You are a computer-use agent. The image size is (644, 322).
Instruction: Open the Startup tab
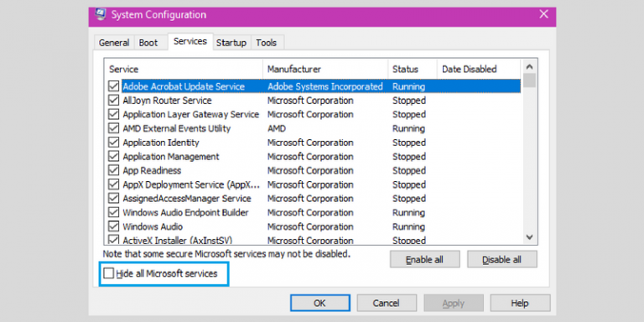(231, 43)
